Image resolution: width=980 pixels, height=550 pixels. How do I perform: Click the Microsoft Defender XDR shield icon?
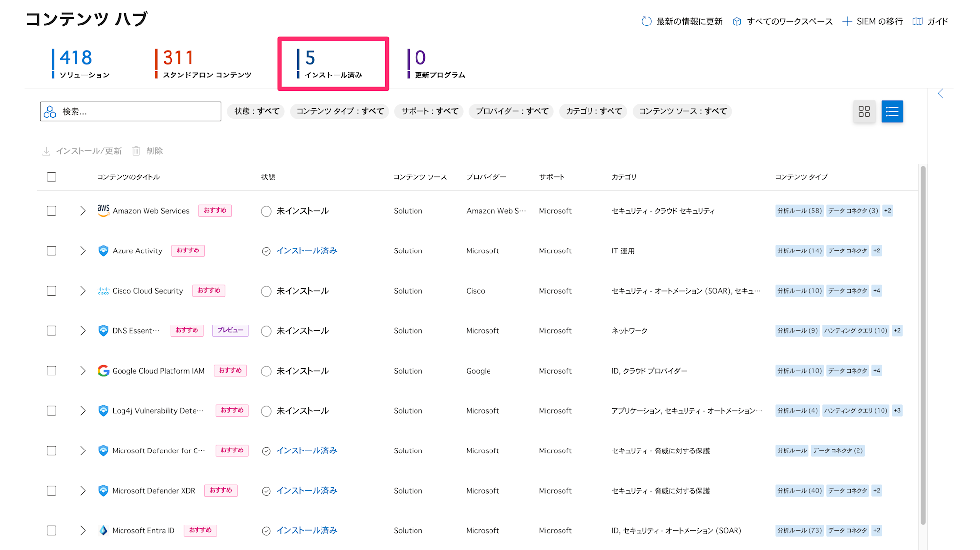point(103,491)
